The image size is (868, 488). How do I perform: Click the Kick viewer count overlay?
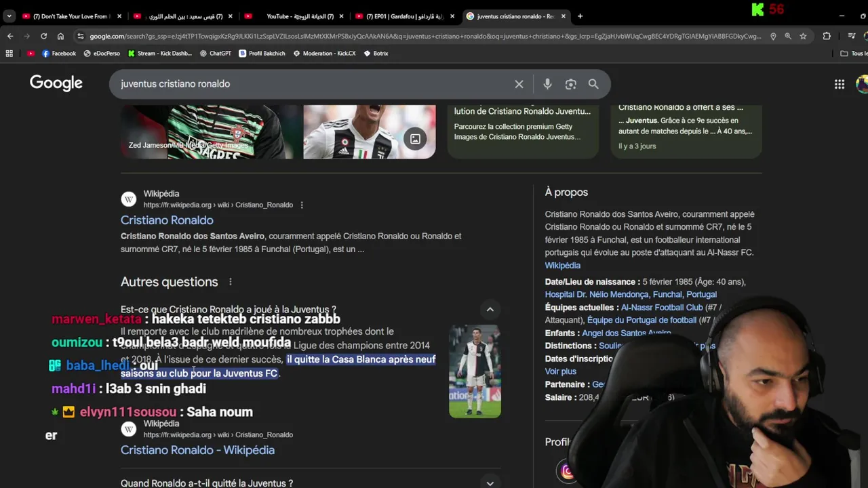tap(768, 9)
